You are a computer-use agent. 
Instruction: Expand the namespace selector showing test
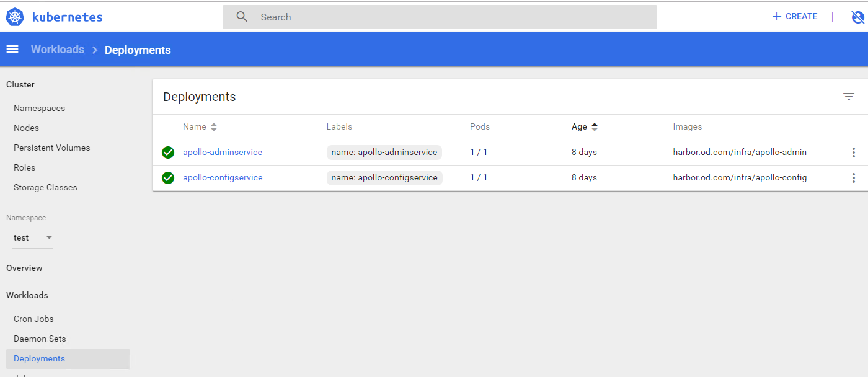click(33, 237)
